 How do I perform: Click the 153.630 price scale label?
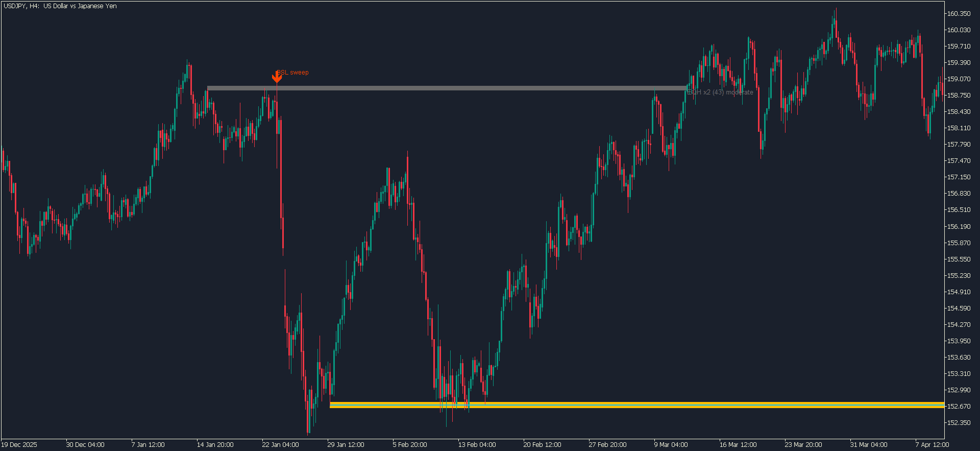(959, 358)
